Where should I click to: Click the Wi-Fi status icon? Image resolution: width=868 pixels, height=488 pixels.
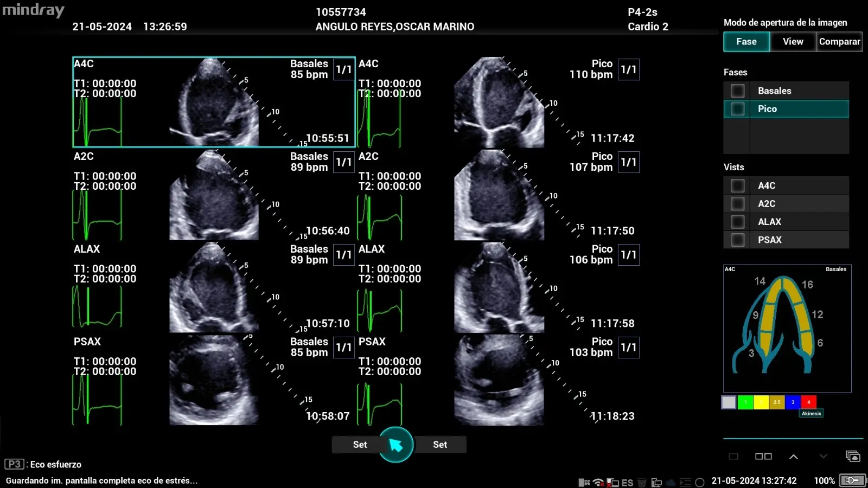tap(598, 482)
